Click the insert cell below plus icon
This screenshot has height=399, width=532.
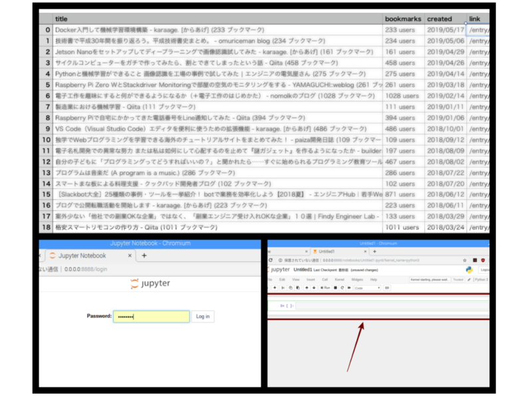pos(275,288)
